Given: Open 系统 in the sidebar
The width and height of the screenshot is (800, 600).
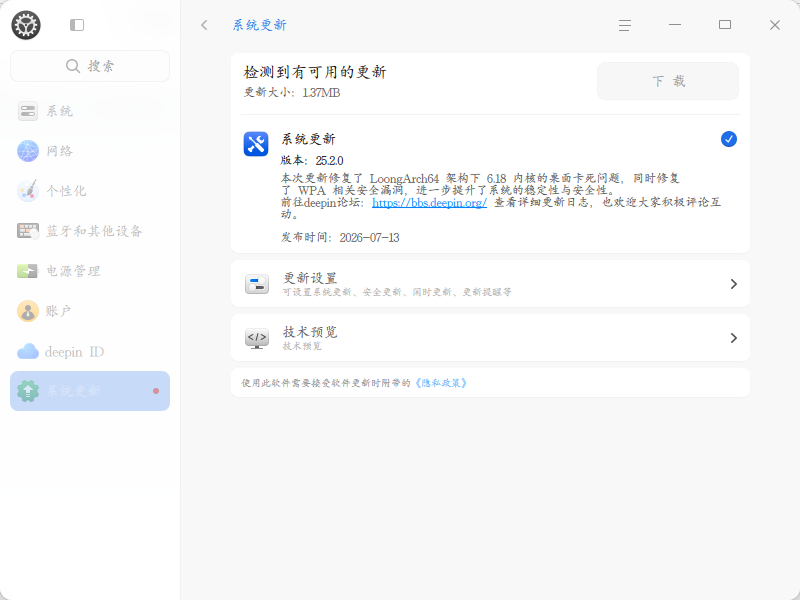Looking at the screenshot, I should [90, 111].
